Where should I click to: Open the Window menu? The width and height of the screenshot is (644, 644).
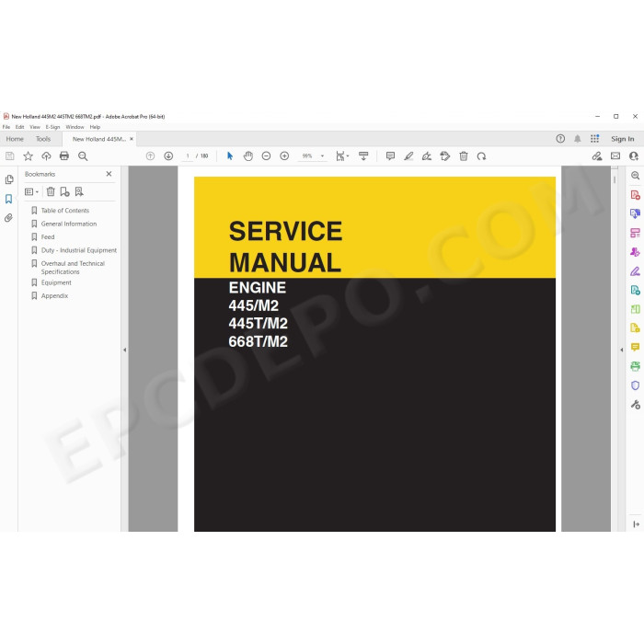click(75, 127)
